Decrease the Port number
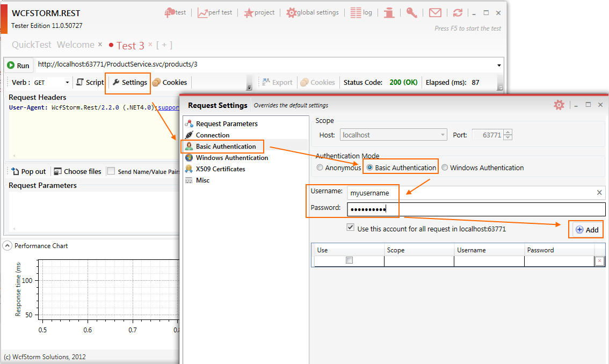This screenshot has height=364, width=609. [508, 137]
